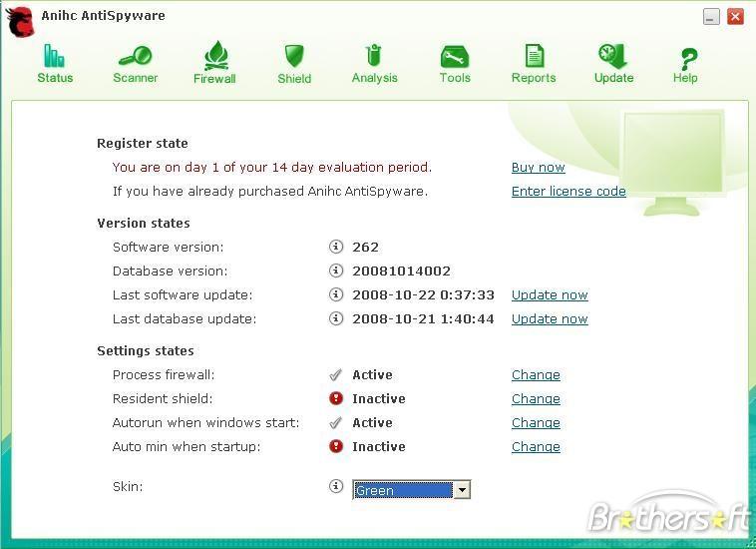The height and width of the screenshot is (549, 756).
Task: Open the Tools wrench icon
Action: [x=455, y=57]
